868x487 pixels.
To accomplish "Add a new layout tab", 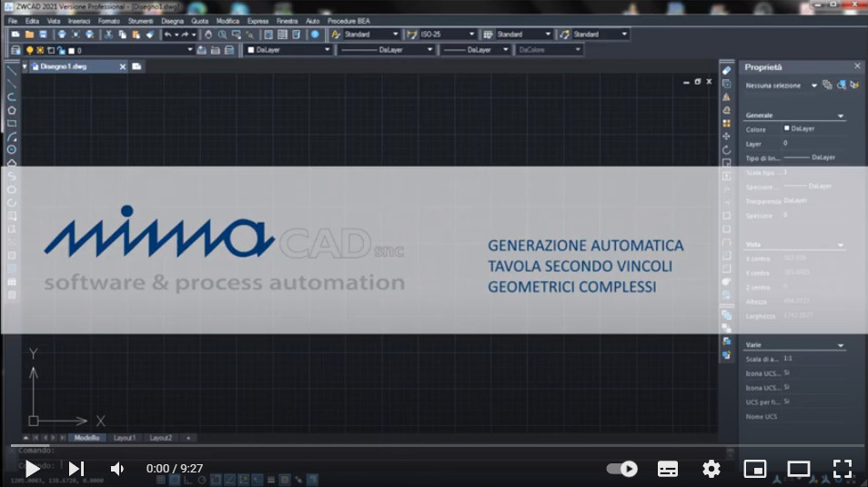I will click(188, 438).
